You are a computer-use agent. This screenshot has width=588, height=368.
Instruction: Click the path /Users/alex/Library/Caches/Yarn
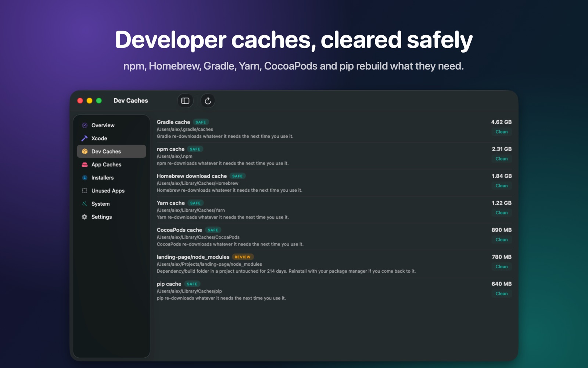tap(191, 210)
